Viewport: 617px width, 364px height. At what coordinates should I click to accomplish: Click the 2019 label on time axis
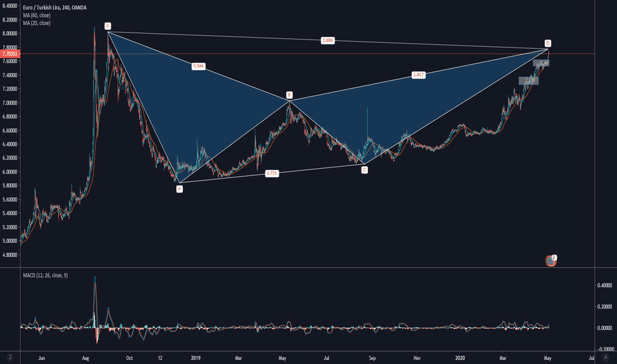click(195, 358)
